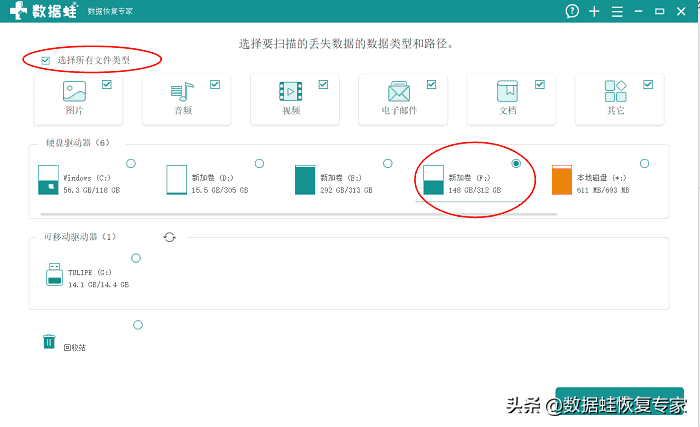Click the 新加卷 (F:) drive icon

tap(433, 180)
